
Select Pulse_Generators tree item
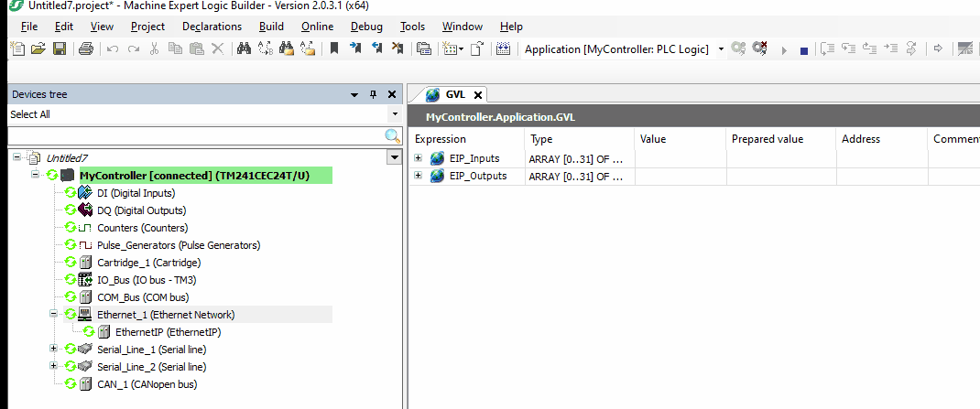pyautogui.click(x=179, y=245)
